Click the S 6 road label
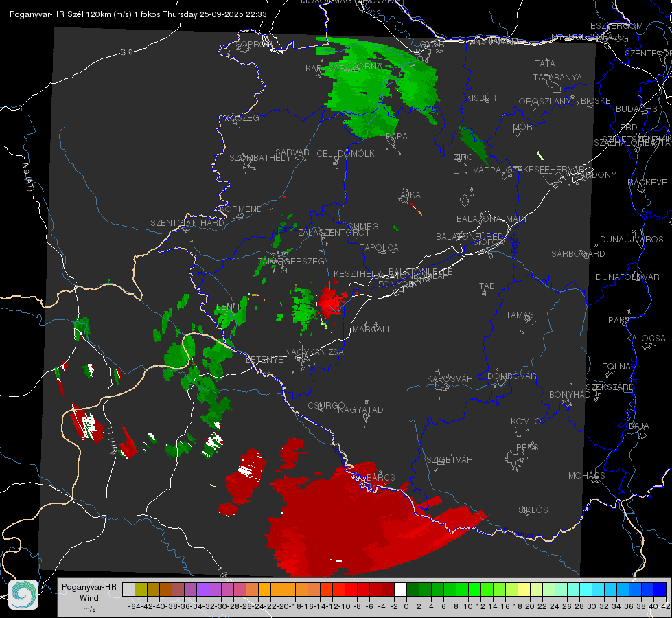Image resolution: width=672 pixels, height=618 pixels. coord(126,52)
